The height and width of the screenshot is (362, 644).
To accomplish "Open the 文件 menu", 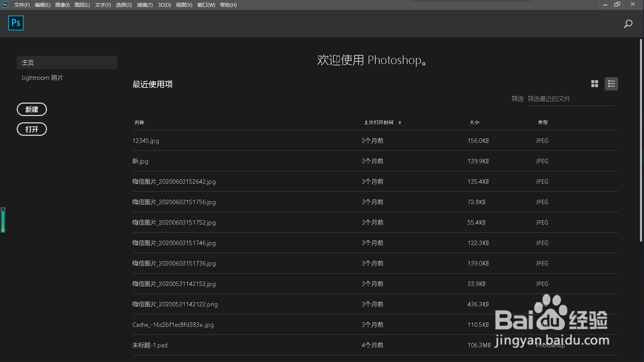I will [21, 5].
